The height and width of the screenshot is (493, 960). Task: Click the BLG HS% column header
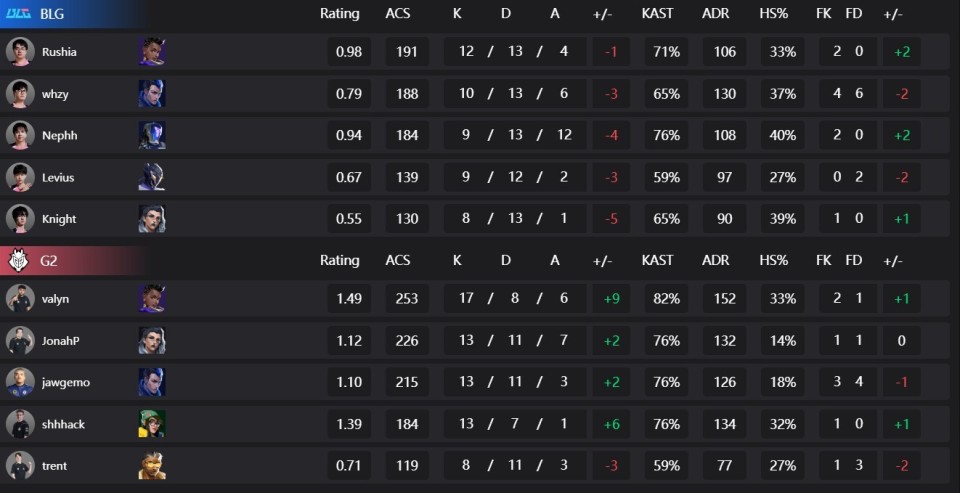(774, 13)
